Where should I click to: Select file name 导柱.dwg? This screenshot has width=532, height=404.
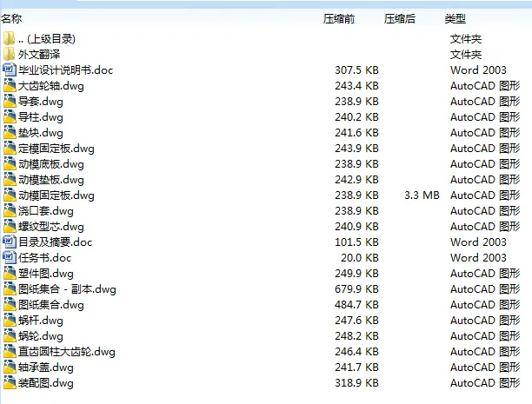click(x=41, y=116)
